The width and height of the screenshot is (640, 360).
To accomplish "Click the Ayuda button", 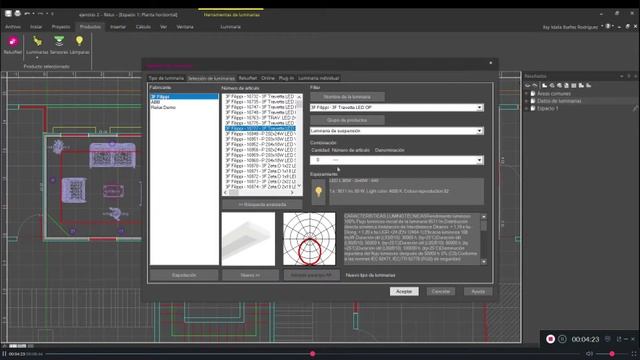I will [478, 291].
